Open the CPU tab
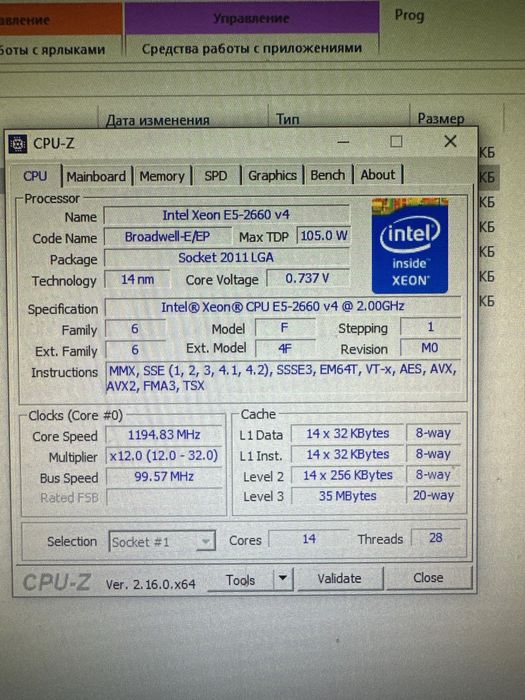Image resolution: width=525 pixels, height=700 pixels. tap(35, 176)
